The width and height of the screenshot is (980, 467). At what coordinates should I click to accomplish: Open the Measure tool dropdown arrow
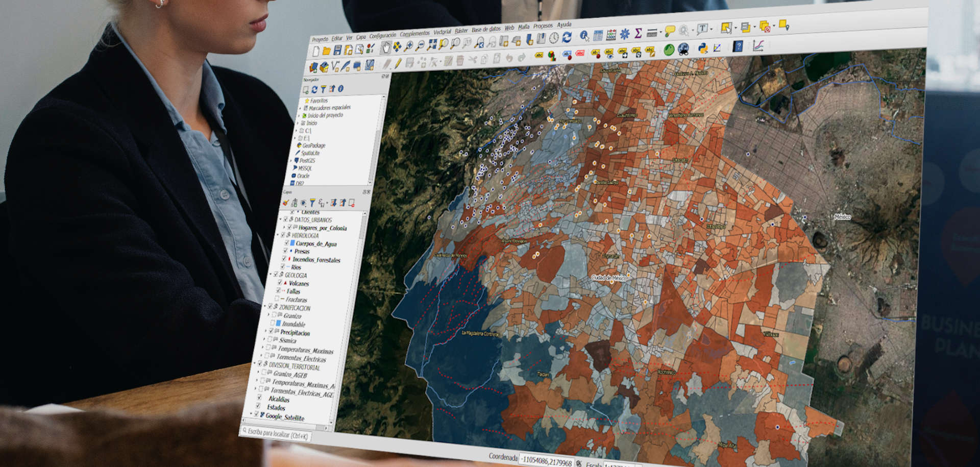point(660,32)
